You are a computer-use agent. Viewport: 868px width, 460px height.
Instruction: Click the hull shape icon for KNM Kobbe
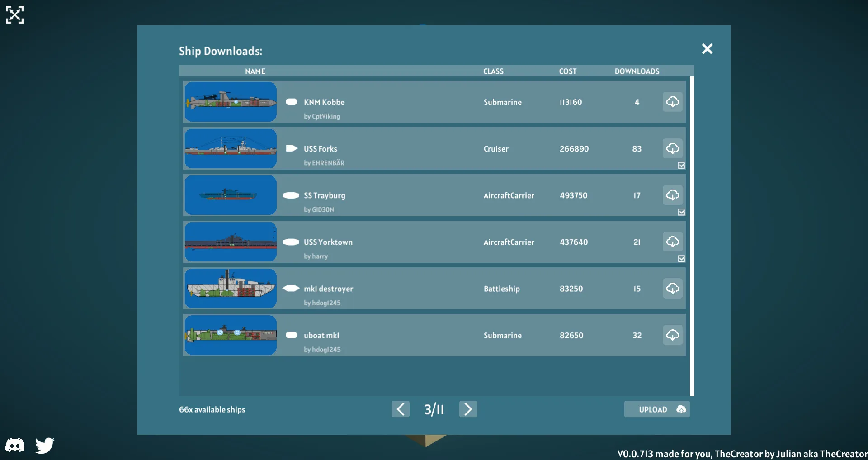click(292, 102)
